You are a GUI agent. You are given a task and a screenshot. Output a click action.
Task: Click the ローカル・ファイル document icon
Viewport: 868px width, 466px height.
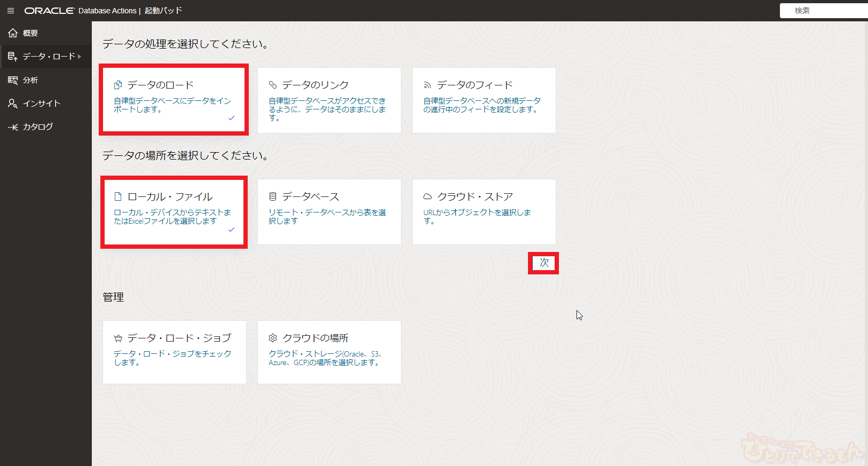(x=118, y=196)
